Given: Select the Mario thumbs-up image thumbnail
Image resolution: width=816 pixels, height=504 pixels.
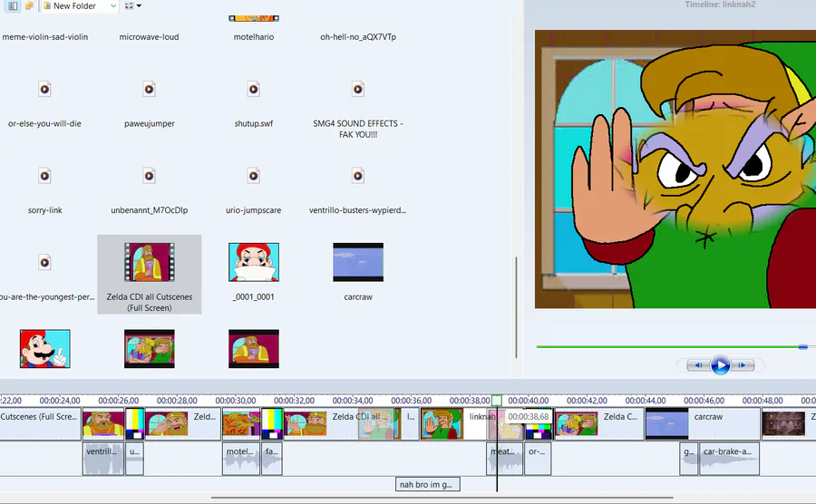Looking at the screenshot, I should point(44,348).
